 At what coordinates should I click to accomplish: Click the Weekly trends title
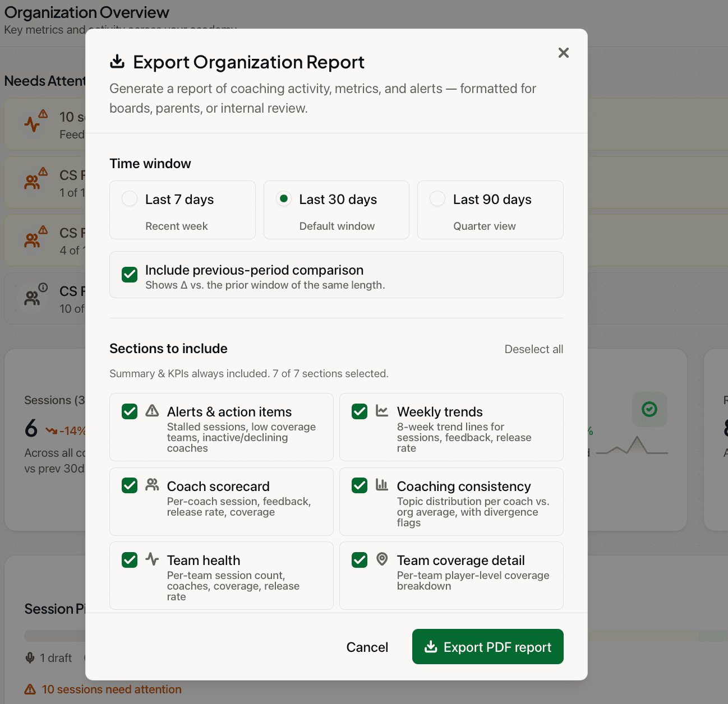[440, 412]
